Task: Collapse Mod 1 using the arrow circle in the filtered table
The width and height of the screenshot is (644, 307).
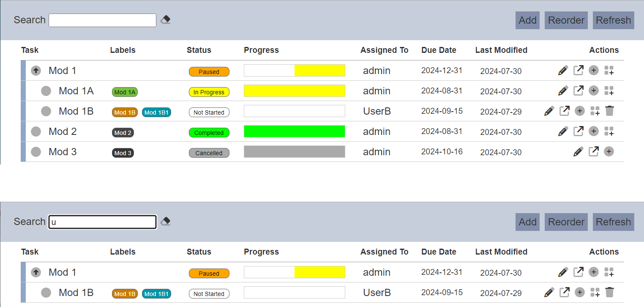Action: (36, 272)
